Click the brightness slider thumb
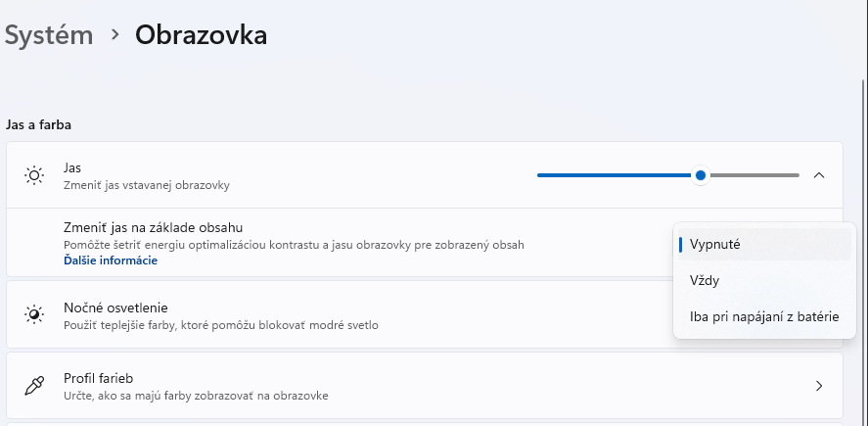 (701, 175)
